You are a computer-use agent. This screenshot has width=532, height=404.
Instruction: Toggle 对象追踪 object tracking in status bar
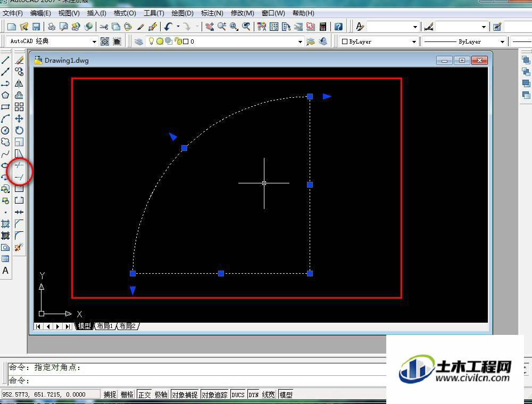[x=214, y=394]
